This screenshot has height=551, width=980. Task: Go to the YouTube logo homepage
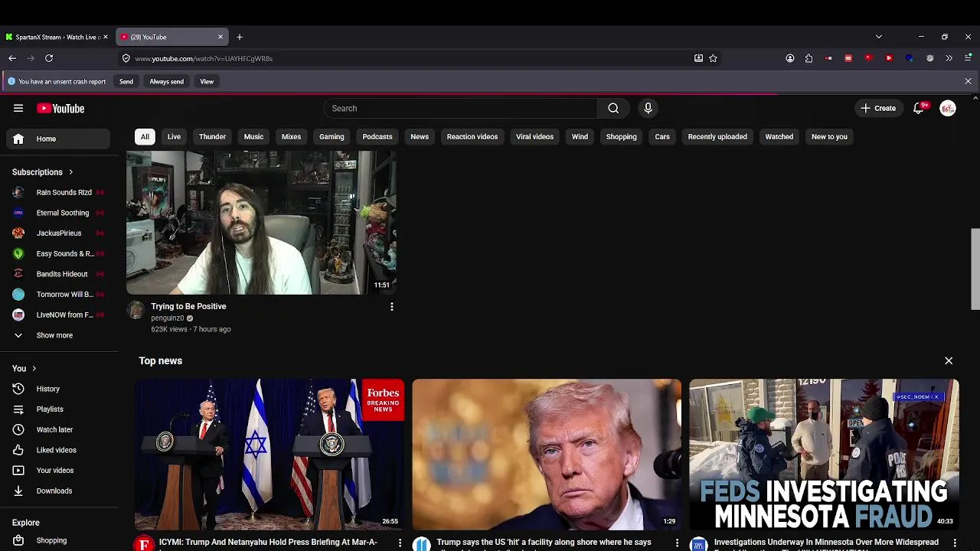point(60,109)
